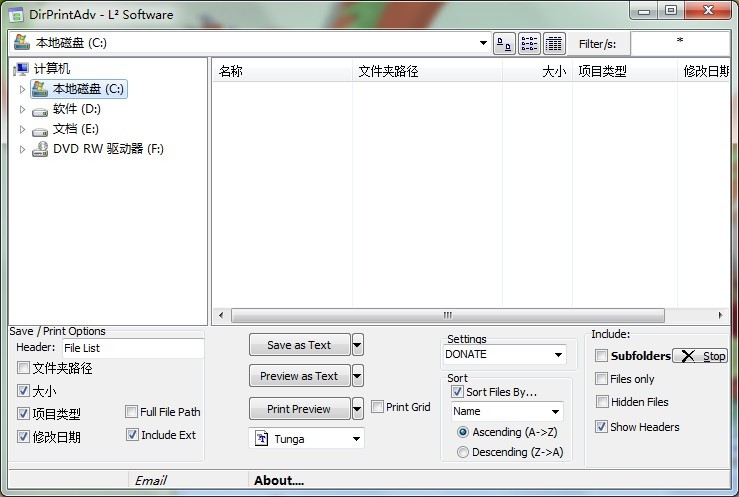Toggle the Print Grid checkbox
The height and width of the screenshot is (497, 739).
pyautogui.click(x=377, y=407)
